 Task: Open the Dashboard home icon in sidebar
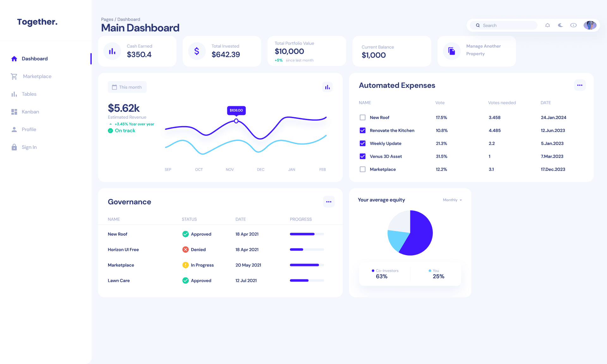[14, 58]
